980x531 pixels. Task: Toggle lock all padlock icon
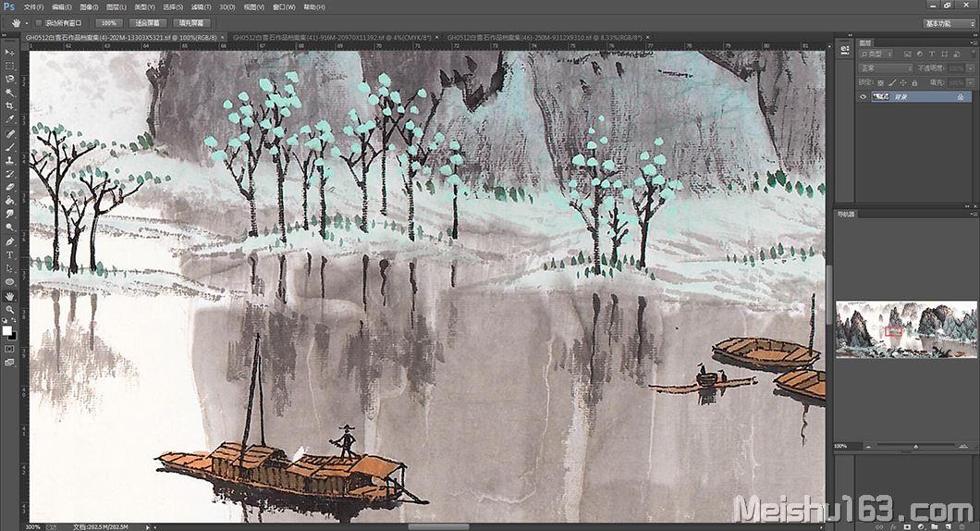pos(914,82)
